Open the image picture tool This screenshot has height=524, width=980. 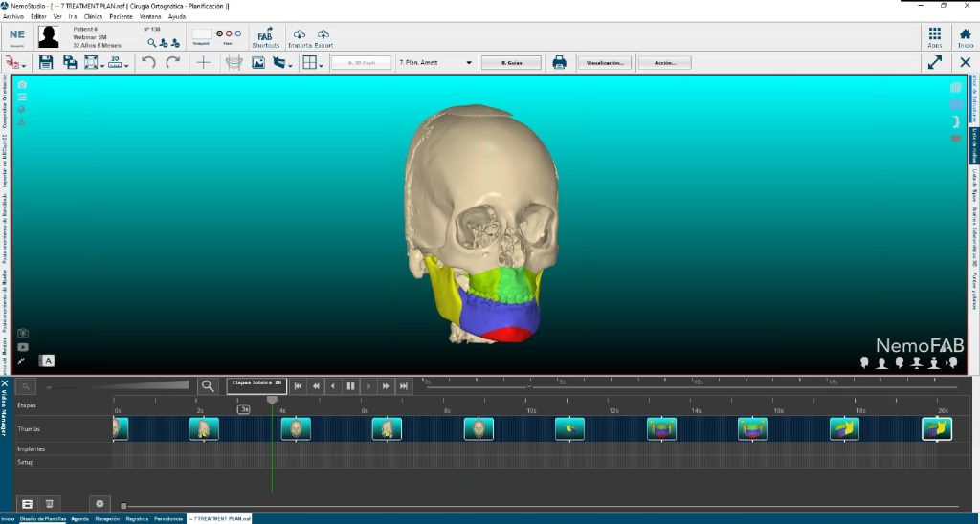[x=258, y=62]
